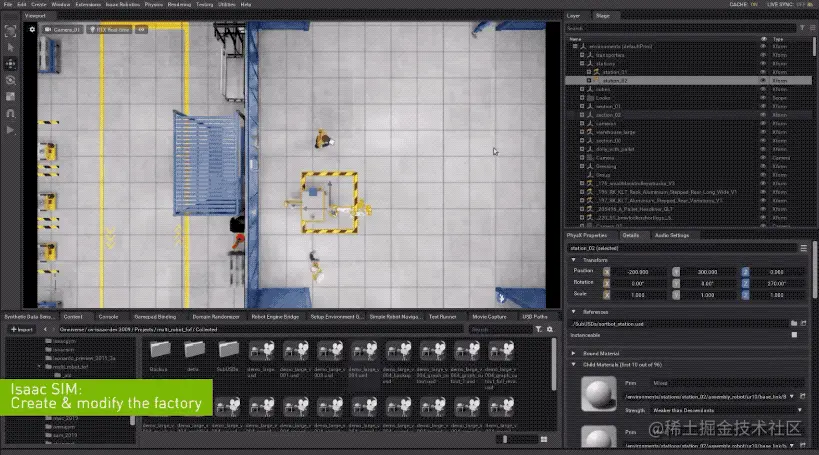This screenshot has height=455, width=819.
Task: Click the Stage search field
Action: point(681,28)
